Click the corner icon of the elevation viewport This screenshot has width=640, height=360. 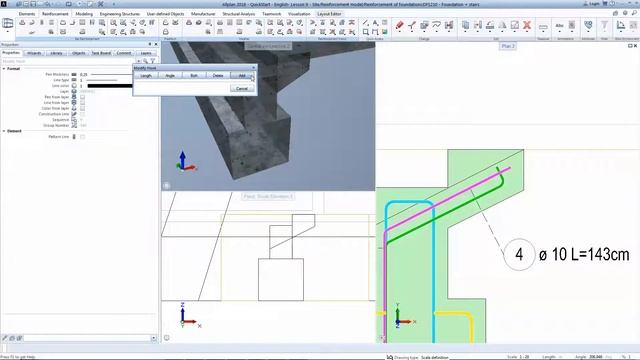(167, 338)
